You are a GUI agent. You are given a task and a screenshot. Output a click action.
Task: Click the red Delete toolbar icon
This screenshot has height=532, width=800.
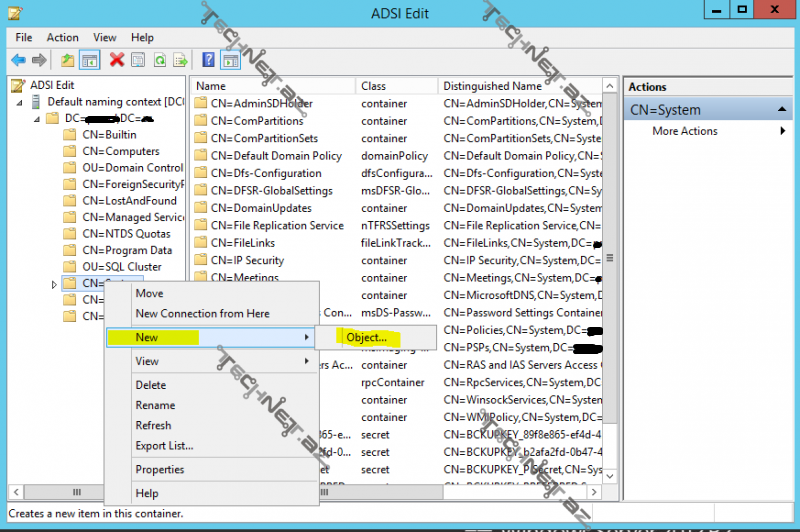[117, 60]
